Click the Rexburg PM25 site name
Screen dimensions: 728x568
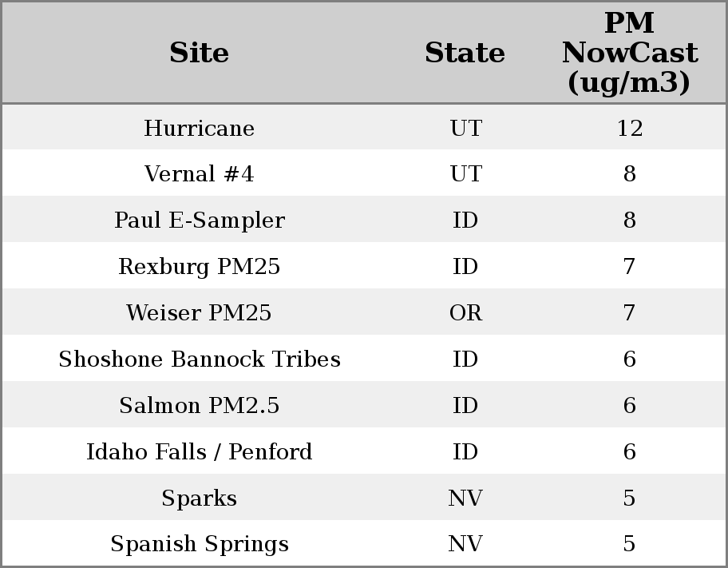(x=199, y=267)
